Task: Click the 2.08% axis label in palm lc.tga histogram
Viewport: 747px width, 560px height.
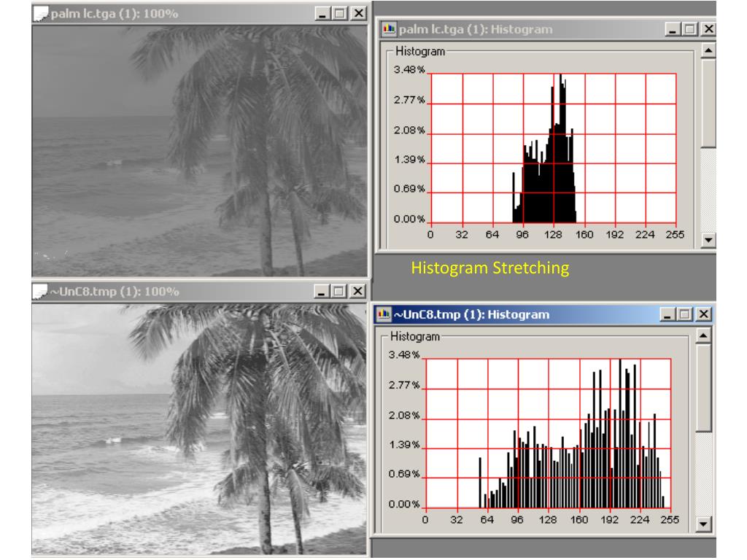Action: (x=409, y=130)
